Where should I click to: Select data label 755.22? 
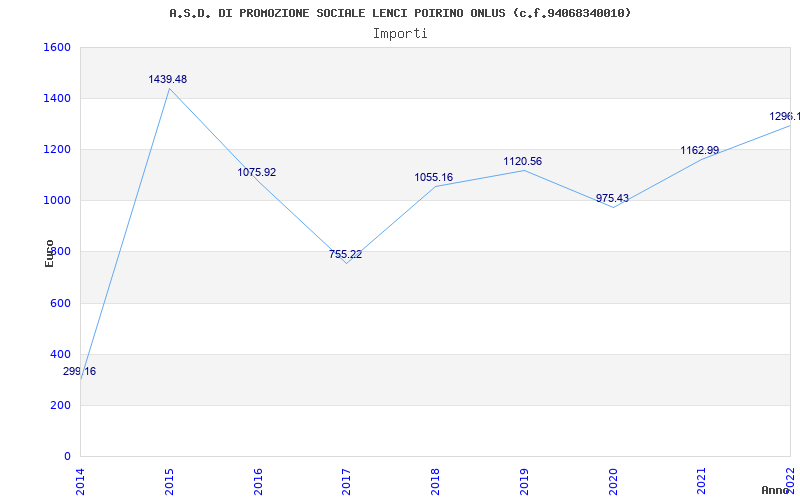pos(345,254)
